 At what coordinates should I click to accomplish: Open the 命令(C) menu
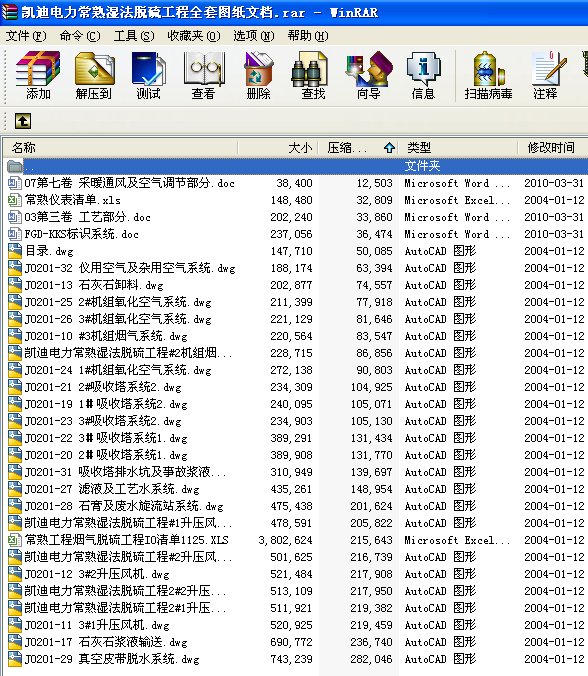80,36
